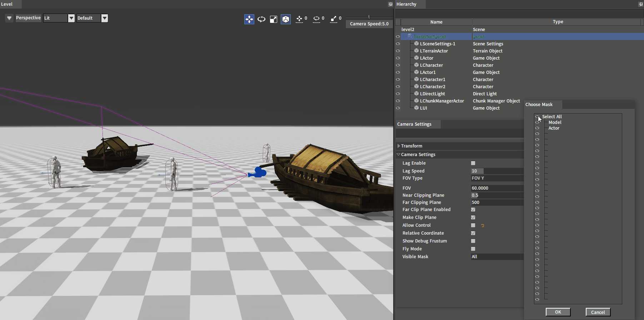
Task: Click the scale snap icon
Action: click(334, 19)
